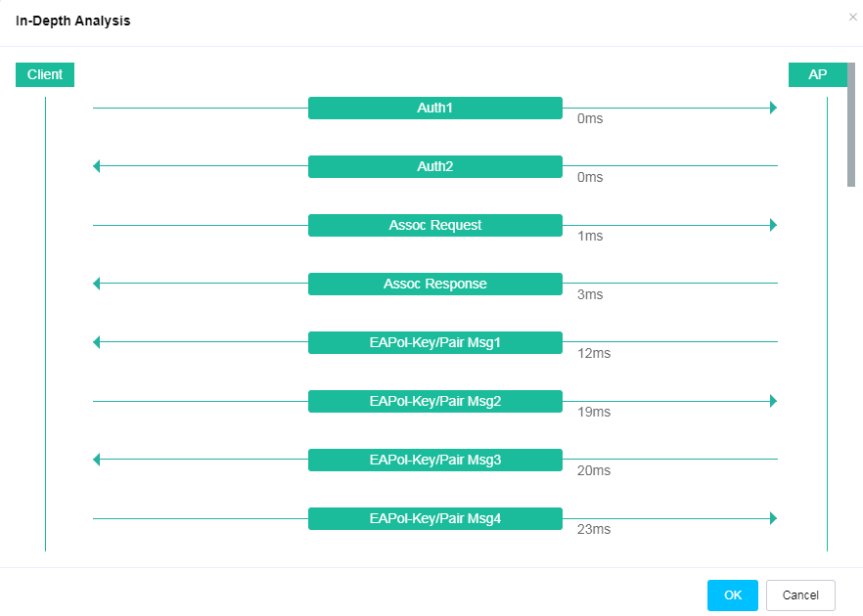Click the Client endpoint label

45,74
